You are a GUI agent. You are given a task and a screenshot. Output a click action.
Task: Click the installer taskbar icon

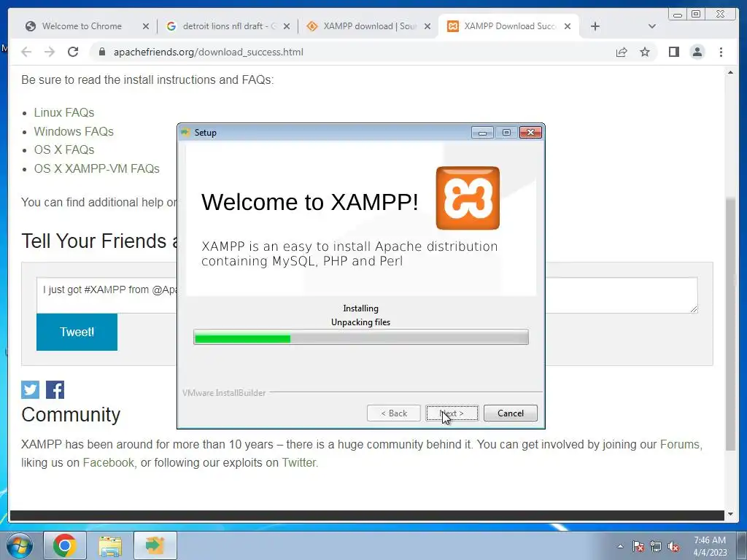click(x=155, y=545)
